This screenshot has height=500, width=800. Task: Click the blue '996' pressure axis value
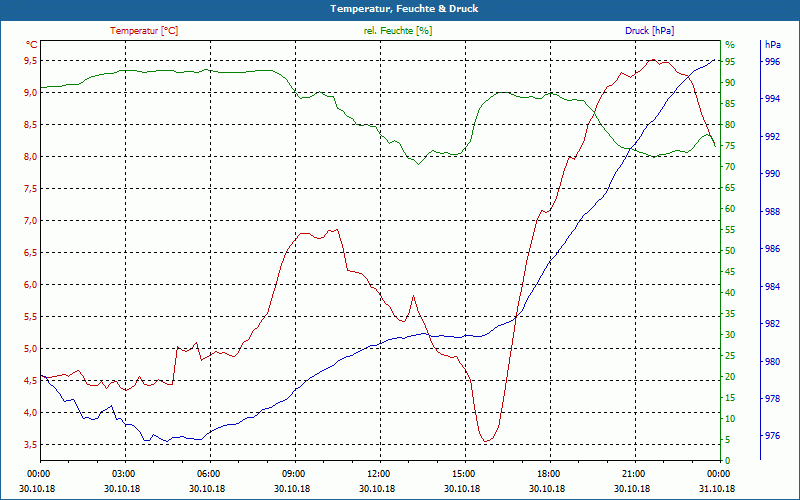pyautogui.click(x=772, y=62)
